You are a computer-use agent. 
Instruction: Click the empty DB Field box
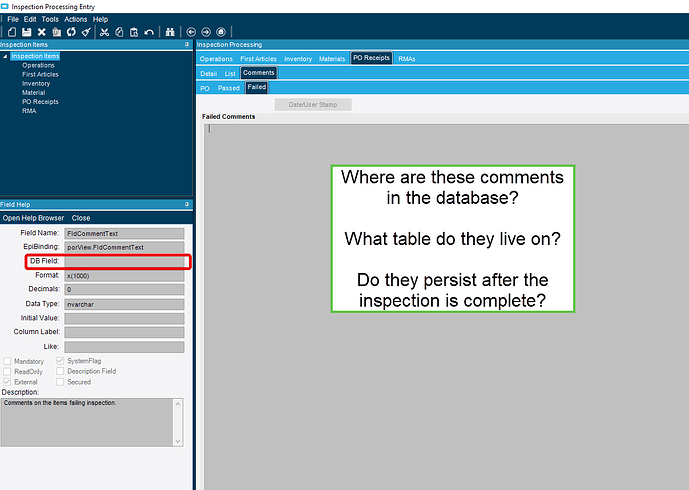[124, 262]
